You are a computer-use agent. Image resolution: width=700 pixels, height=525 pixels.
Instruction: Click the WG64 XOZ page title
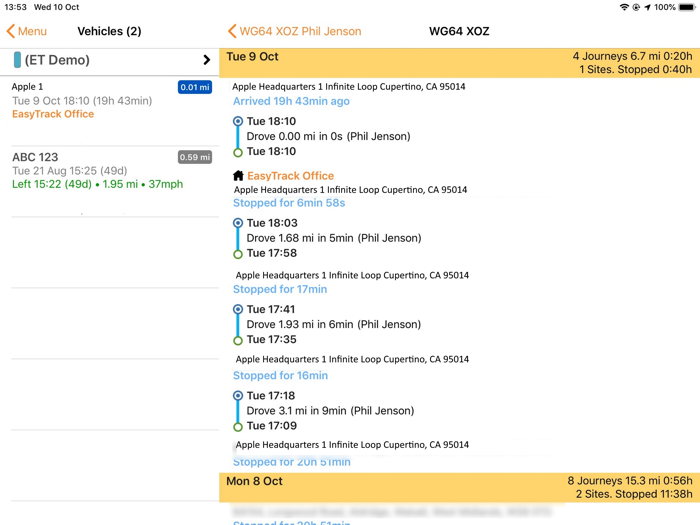pyautogui.click(x=459, y=31)
